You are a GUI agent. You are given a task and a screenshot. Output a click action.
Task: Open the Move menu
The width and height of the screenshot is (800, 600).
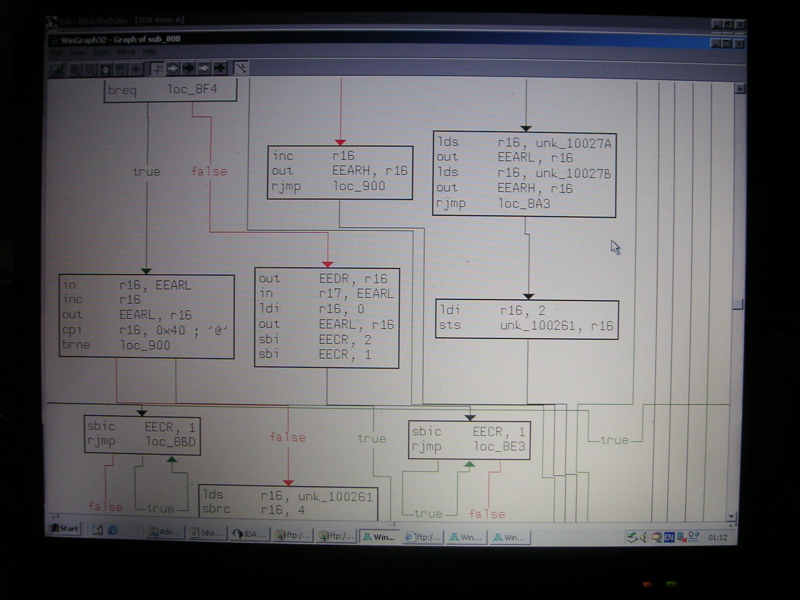[126, 52]
